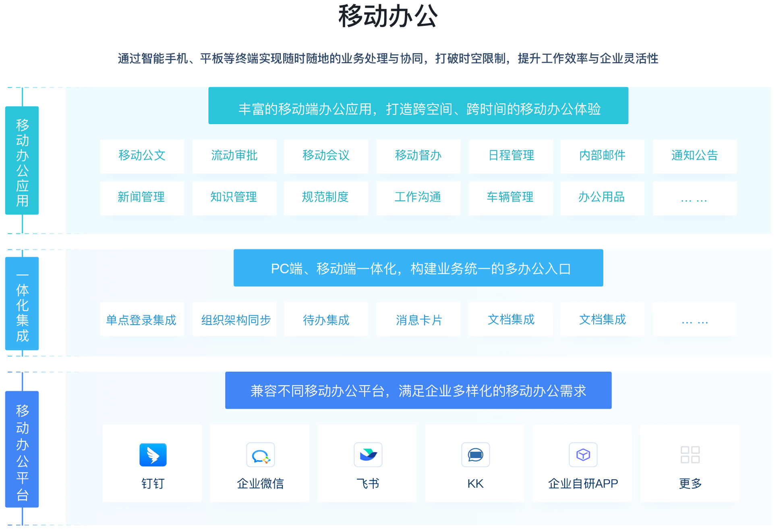Screen dimensions: 783x532
Task: Open the 消息卡片 tile
Action: coord(418,320)
